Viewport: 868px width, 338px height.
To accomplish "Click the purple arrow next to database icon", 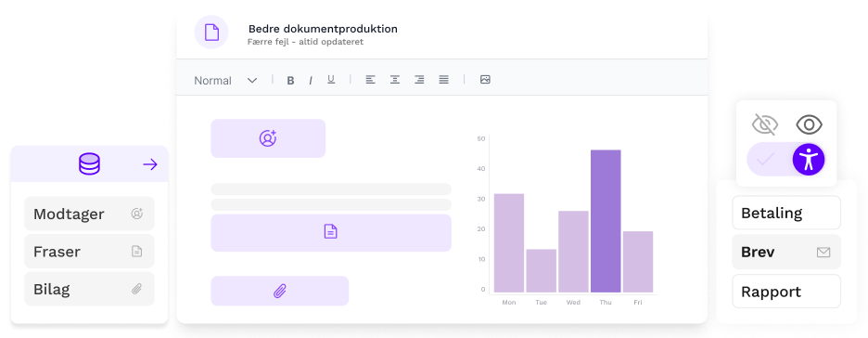I will 150,164.
